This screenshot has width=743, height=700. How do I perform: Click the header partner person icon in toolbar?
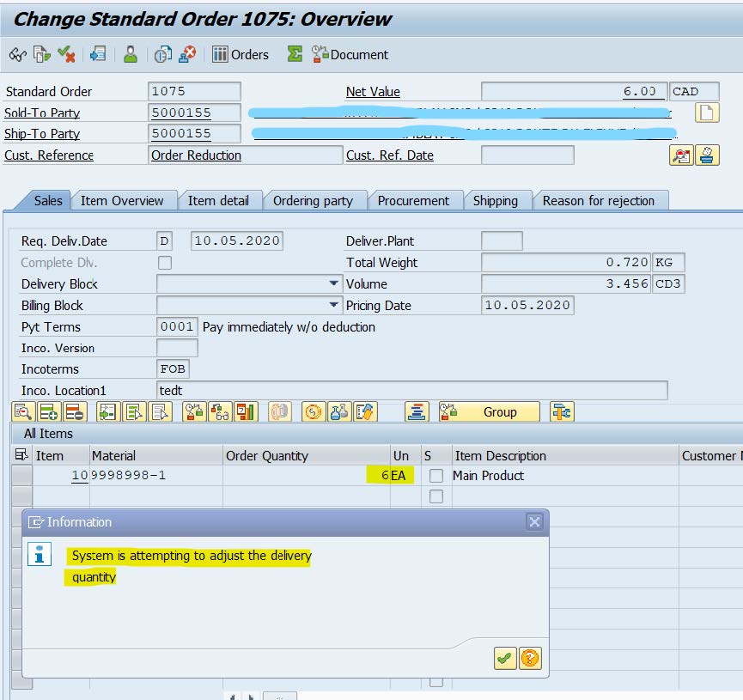[x=130, y=54]
